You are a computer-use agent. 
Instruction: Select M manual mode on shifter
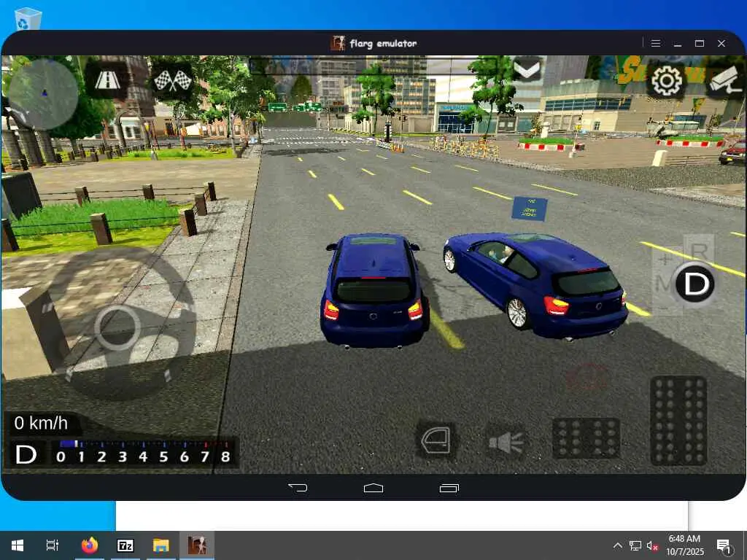tap(662, 284)
